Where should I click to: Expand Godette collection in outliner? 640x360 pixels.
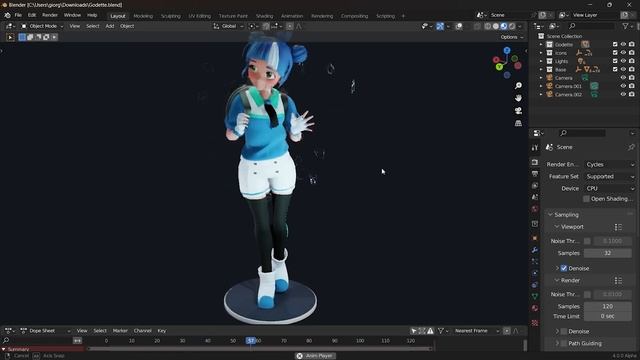coord(541,44)
